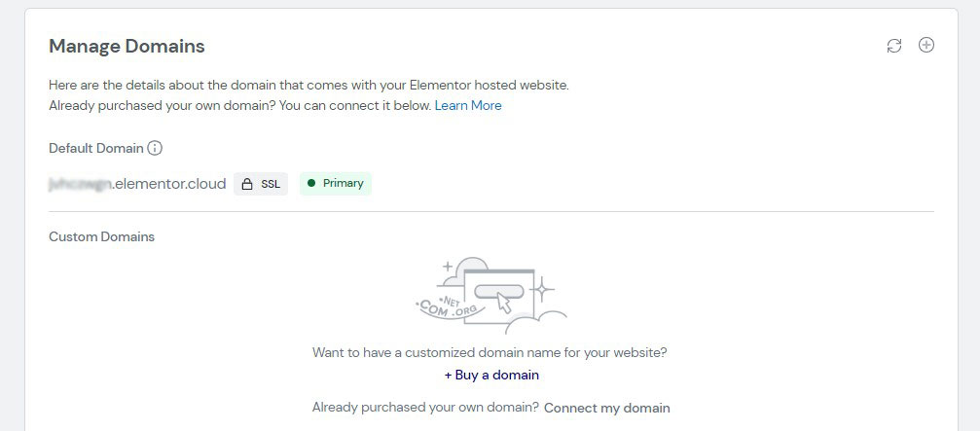Click the Default Domain label text
This screenshot has height=431, width=980.
tap(96, 148)
